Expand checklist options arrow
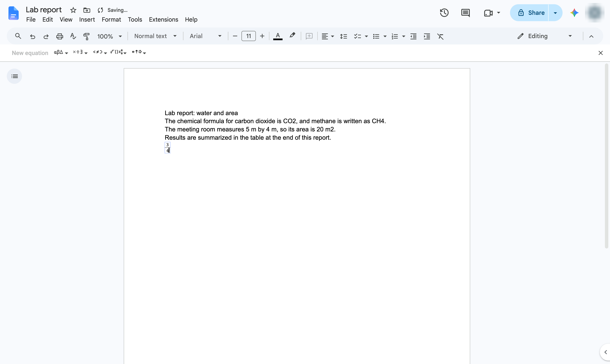Image resolution: width=610 pixels, height=364 pixels. pos(366,36)
